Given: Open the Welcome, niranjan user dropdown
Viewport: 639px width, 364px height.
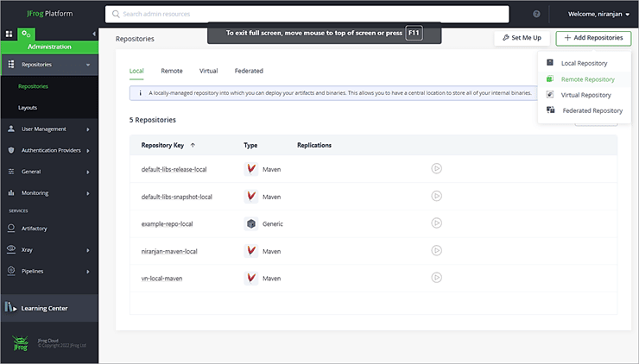Looking at the screenshot, I should [598, 14].
